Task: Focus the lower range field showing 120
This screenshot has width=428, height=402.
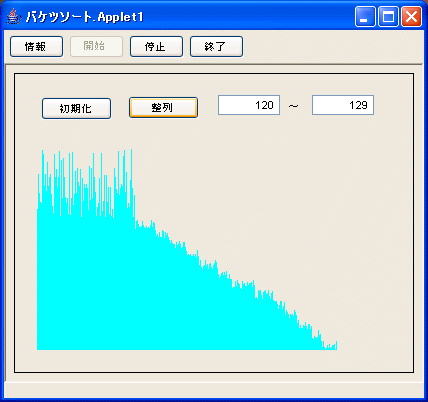Action: click(249, 105)
